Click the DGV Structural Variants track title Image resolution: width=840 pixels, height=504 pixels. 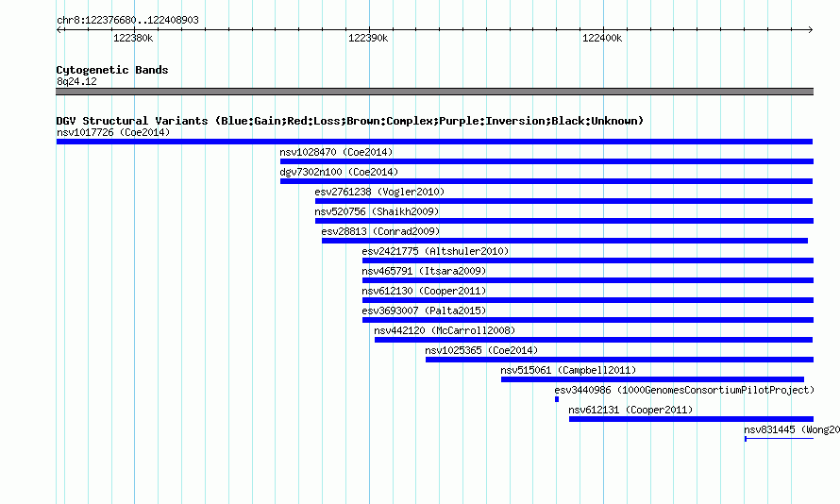(x=349, y=121)
